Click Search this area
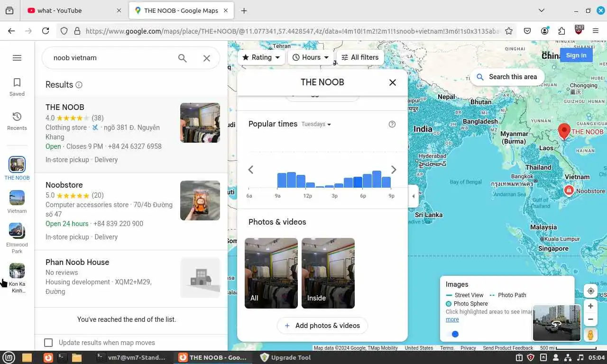 [x=507, y=77]
